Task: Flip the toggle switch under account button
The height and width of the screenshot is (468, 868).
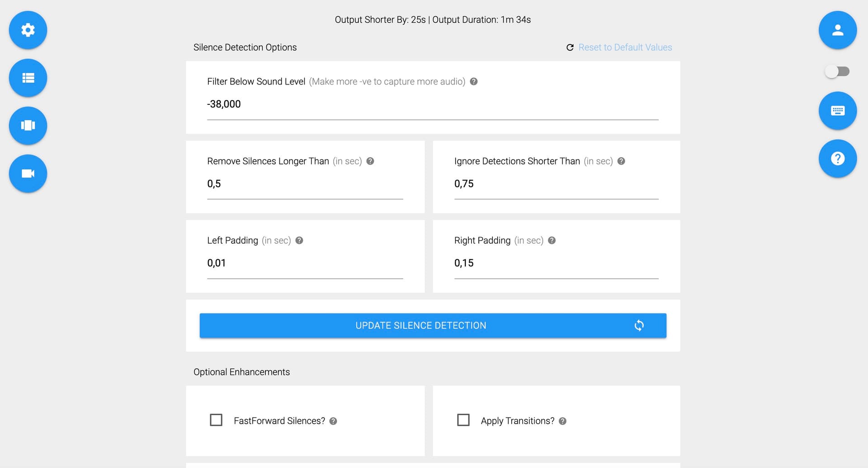Action: pyautogui.click(x=837, y=71)
